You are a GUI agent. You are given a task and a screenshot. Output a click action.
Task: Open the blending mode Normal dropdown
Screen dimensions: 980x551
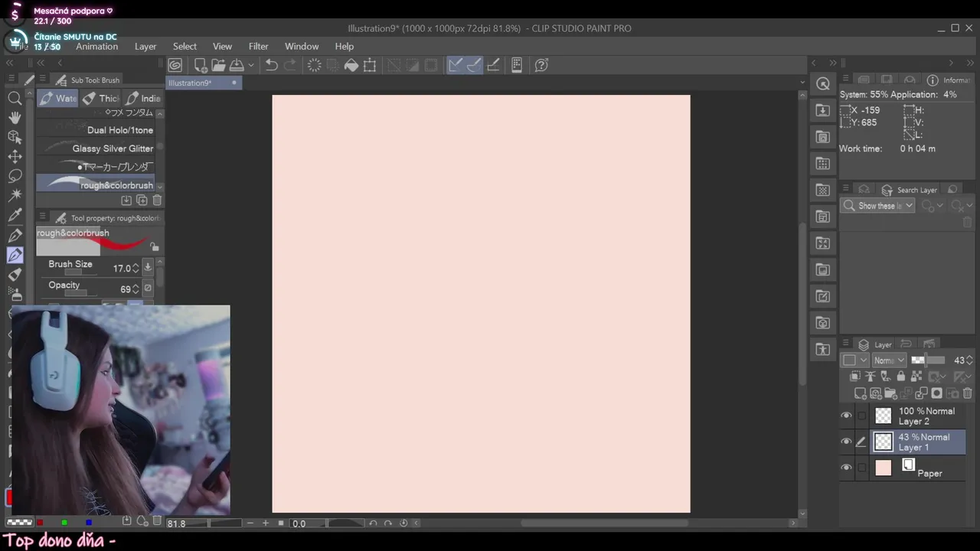890,360
